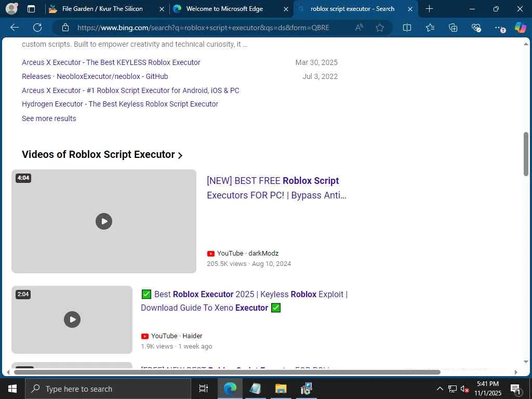Screen dimensions: 532x399
Task: Open the Read aloud icon in address bar
Action: pos(359,28)
